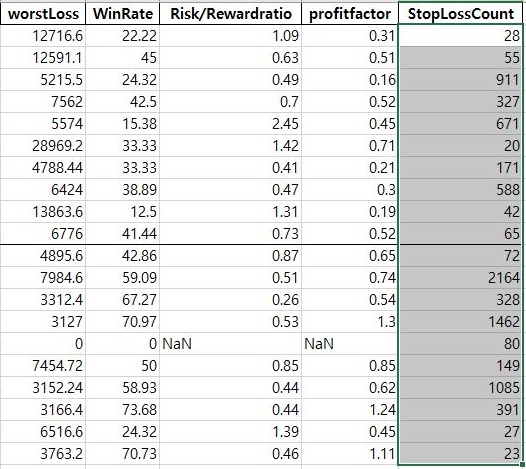
Task: Click the NaN cell in Risk/Rewardratio column
Action: click(x=230, y=344)
